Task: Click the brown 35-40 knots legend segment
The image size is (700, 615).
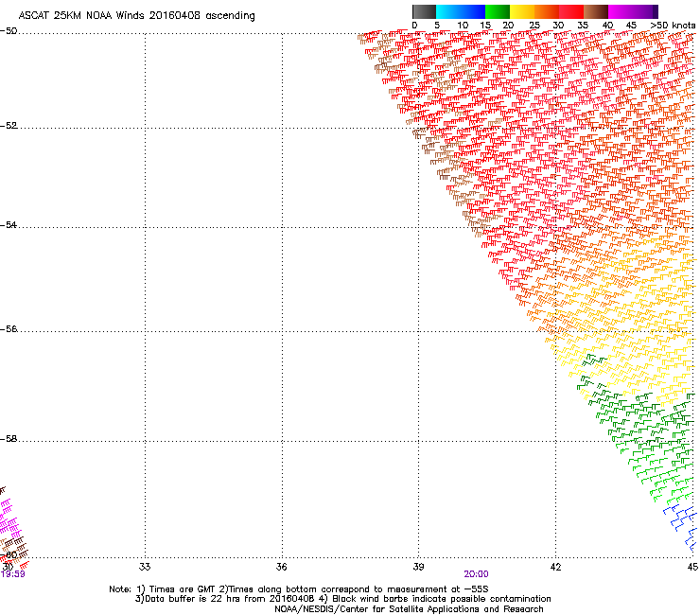Action: click(x=596, y=11)
